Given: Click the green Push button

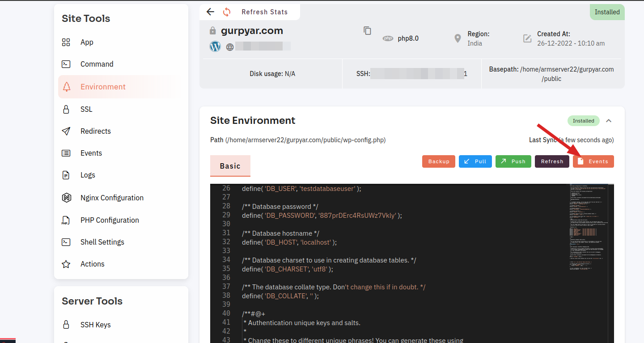Looking at the screenshot, I should click(513, 161).
